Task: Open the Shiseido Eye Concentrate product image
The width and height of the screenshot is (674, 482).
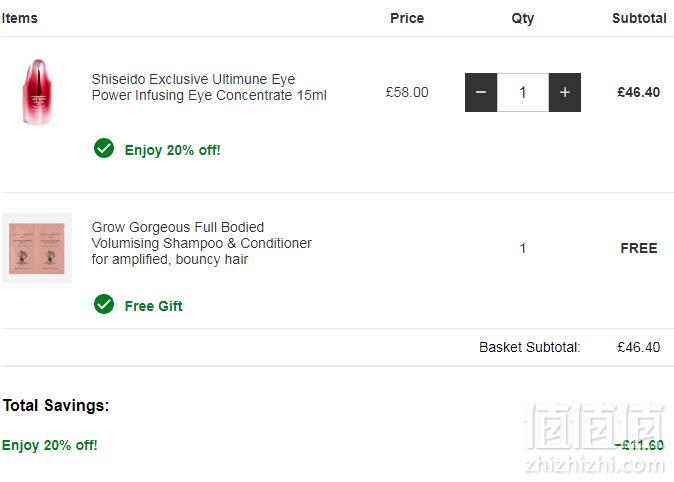Action: tap(37, 92)
